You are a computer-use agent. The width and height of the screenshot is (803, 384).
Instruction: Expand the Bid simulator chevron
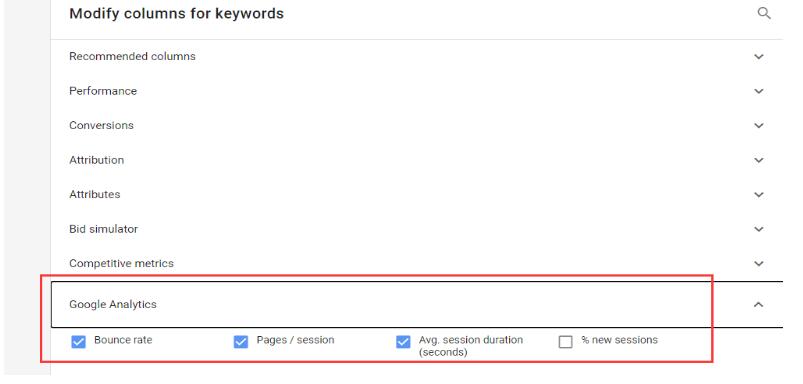[759, 229]
